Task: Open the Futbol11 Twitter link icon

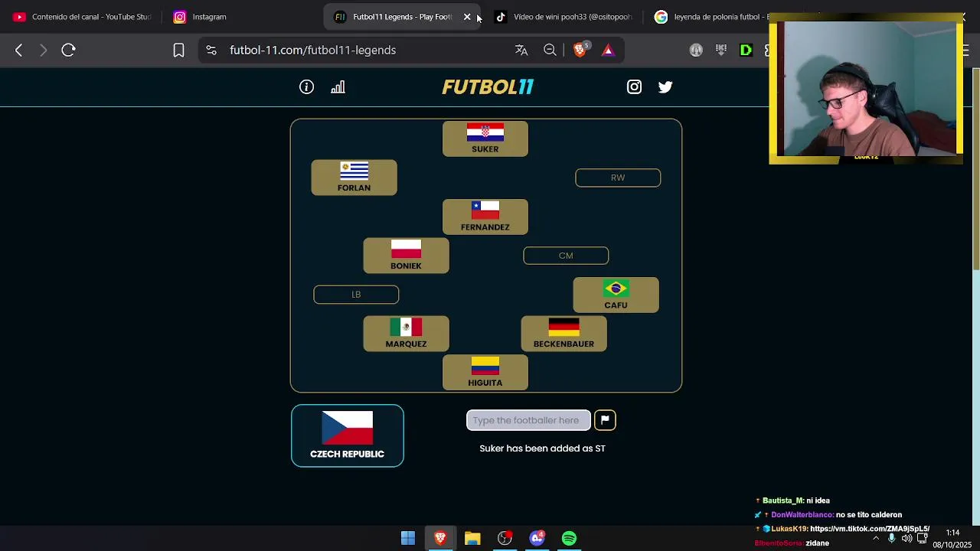Action: pyautogui.click(x=665, y=87)
